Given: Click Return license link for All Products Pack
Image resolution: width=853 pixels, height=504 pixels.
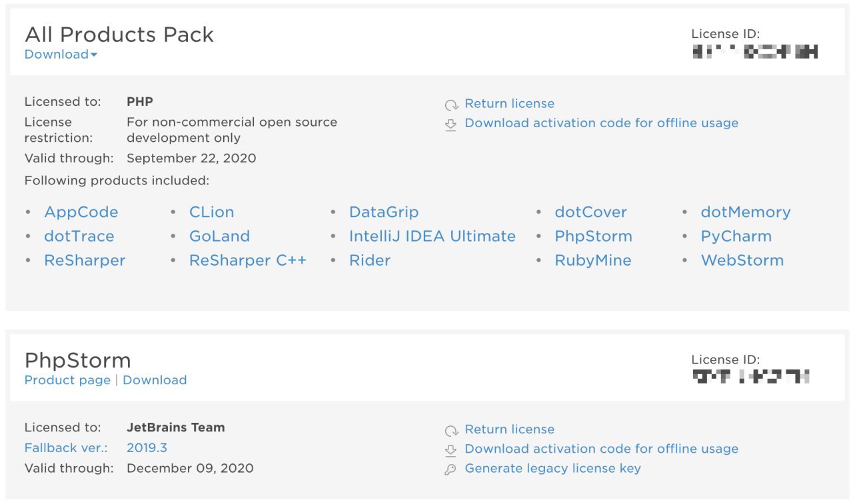Looking at the screenshot, I should (x=509, y=104).
